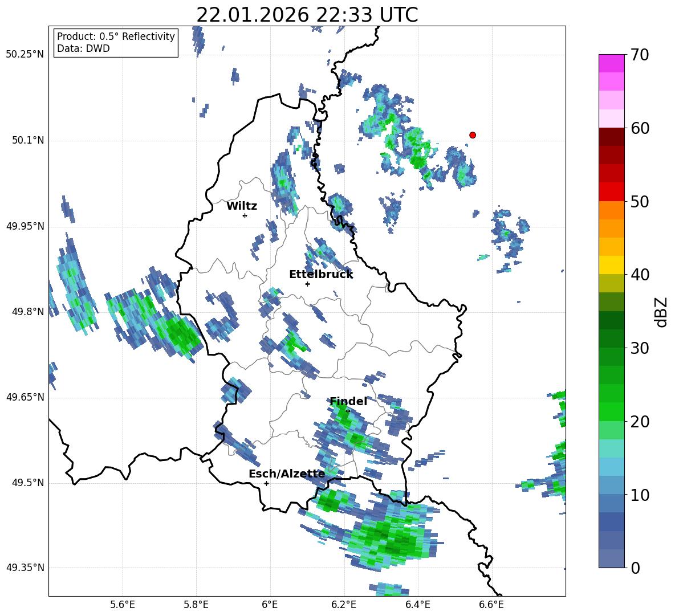675x616 pixels.
Task: Click the colorbar 60 tick label
Action: click(640, 128)
